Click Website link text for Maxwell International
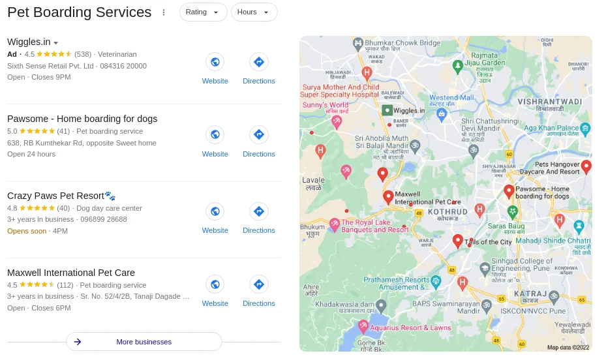This screenshot has height=364, width=606. (215, 304)
